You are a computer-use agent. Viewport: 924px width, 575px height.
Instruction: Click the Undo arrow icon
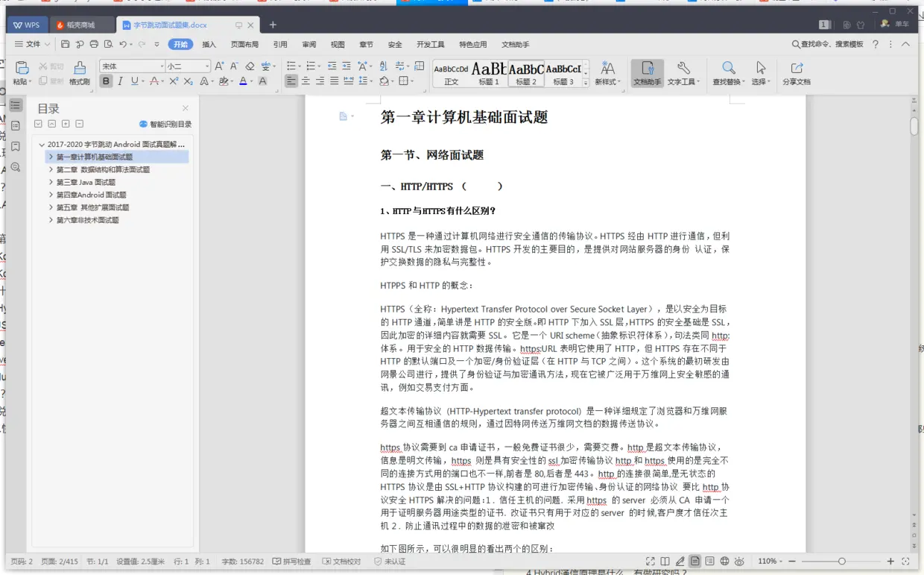coord(123,45)
